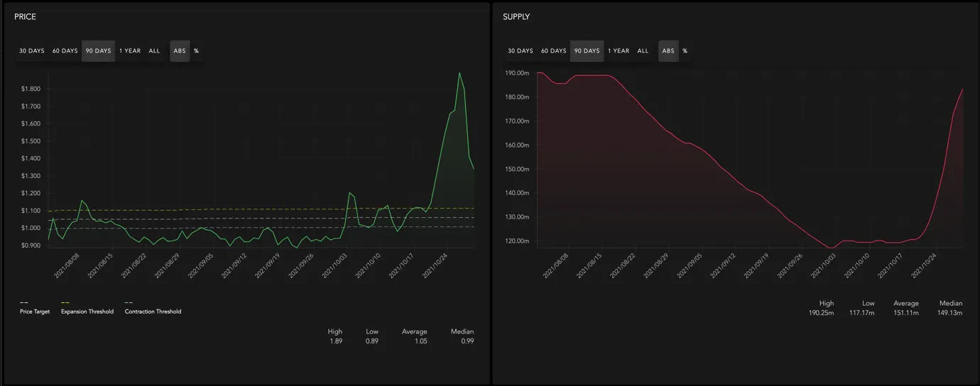Toggle percent mode on Supply chart
The height and width of the screenshot is (386, 980).
(685, 51)
